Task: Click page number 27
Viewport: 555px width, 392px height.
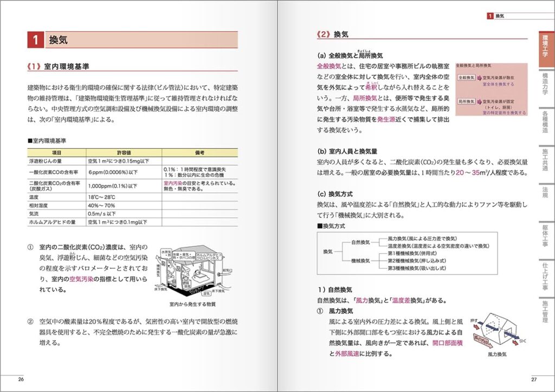Action: 534,379
